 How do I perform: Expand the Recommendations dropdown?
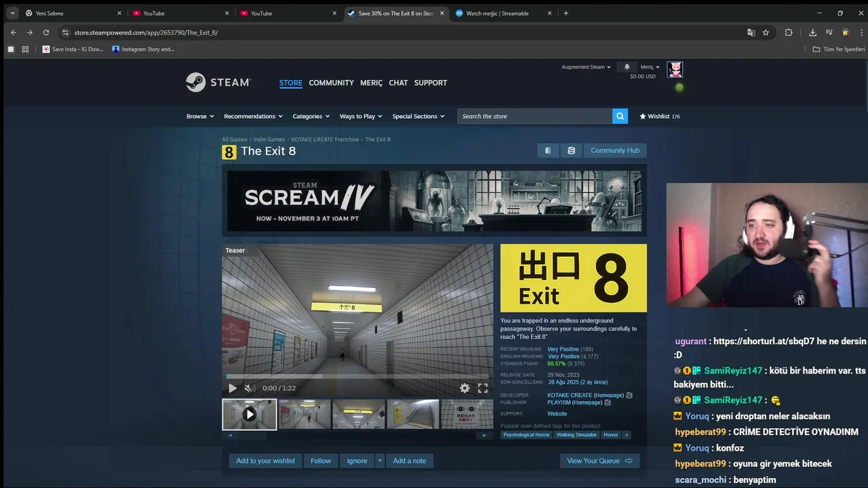[254, 116]
